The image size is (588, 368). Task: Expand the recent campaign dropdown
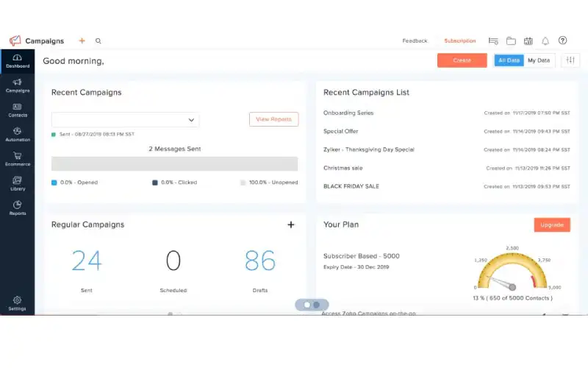click(x=192, y=120)
